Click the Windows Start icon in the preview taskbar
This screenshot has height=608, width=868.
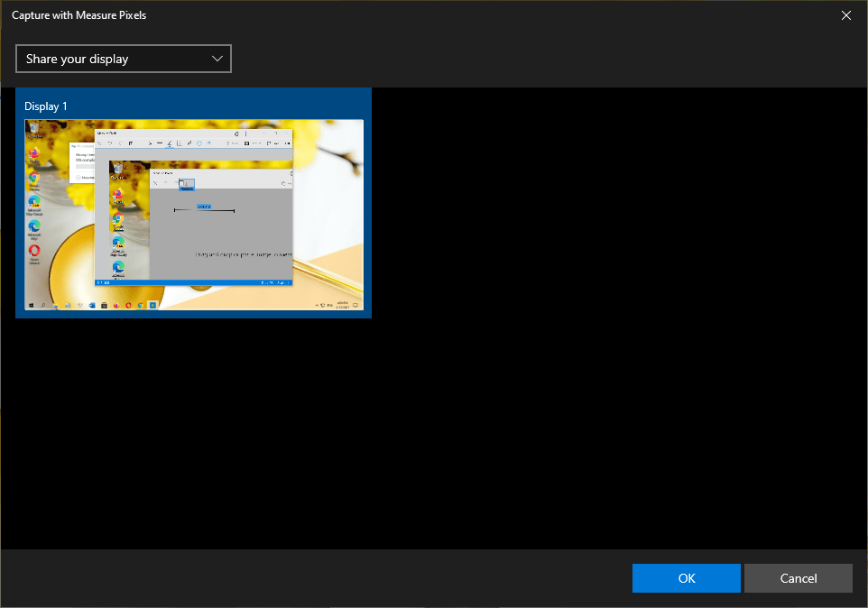click(x=31, y=306)
